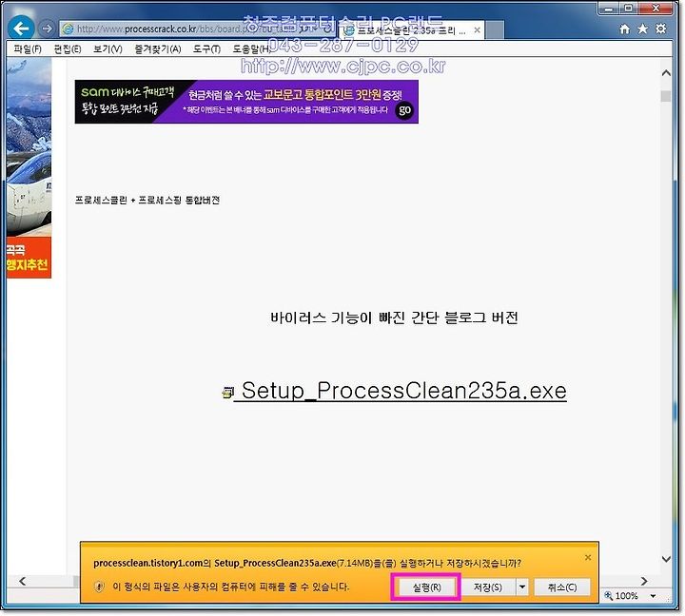Click the train image side advertisement
The image size is (685, 616).
[x=29, y=147]
